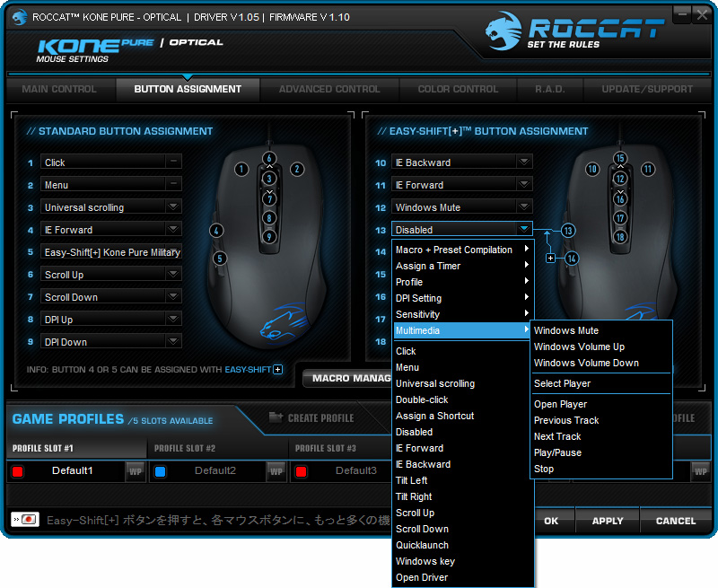
Task: Switch to the Advanced Control tab
Action: [329, 89]
